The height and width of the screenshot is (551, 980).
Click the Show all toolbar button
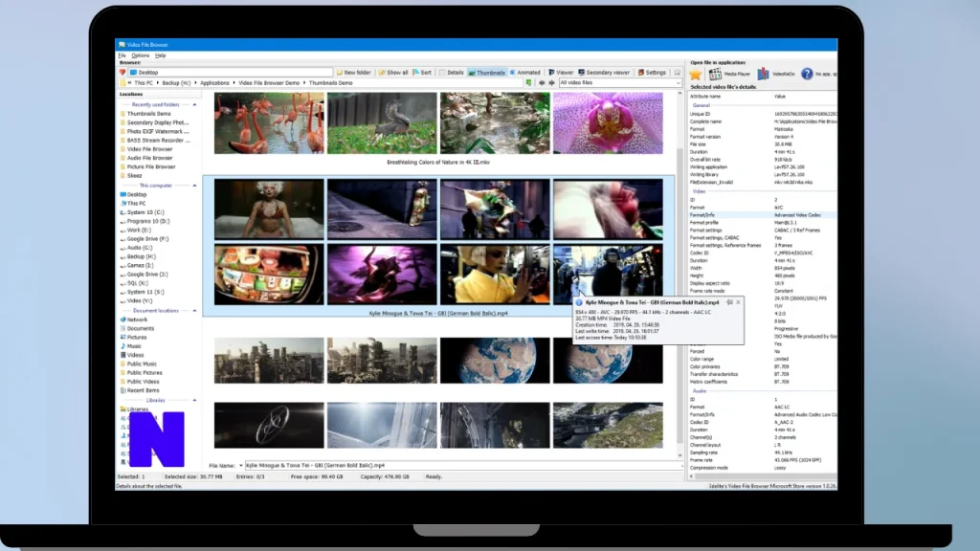pyautogui.click(x=393, y=73)
